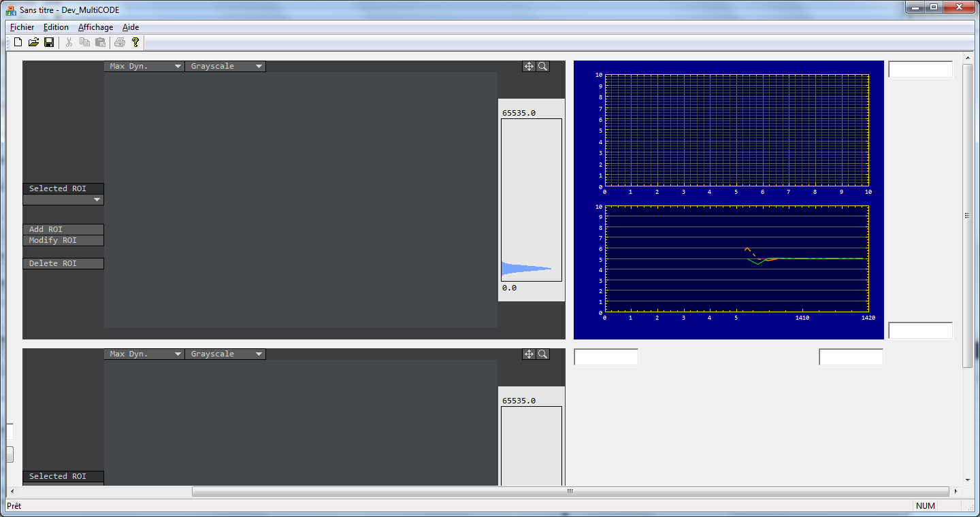The image size is (980, 517).
Task: Open the Edition menu
Action: click(56, 27)
